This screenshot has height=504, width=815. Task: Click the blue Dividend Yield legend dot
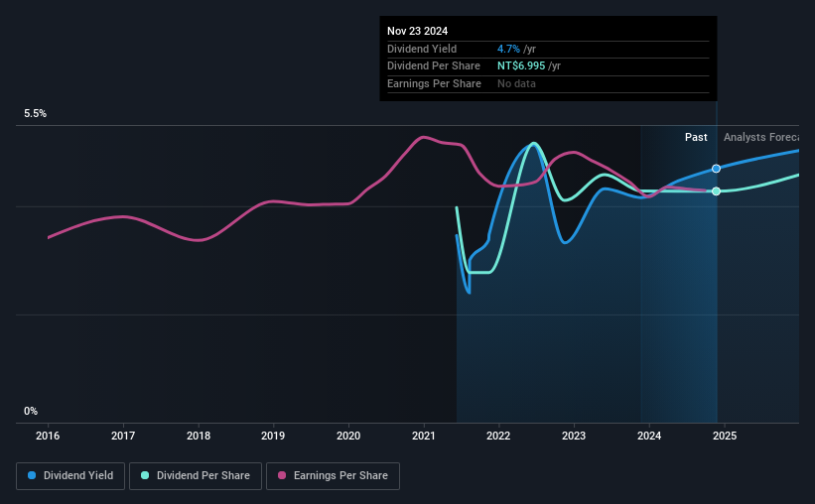(32, 475)
